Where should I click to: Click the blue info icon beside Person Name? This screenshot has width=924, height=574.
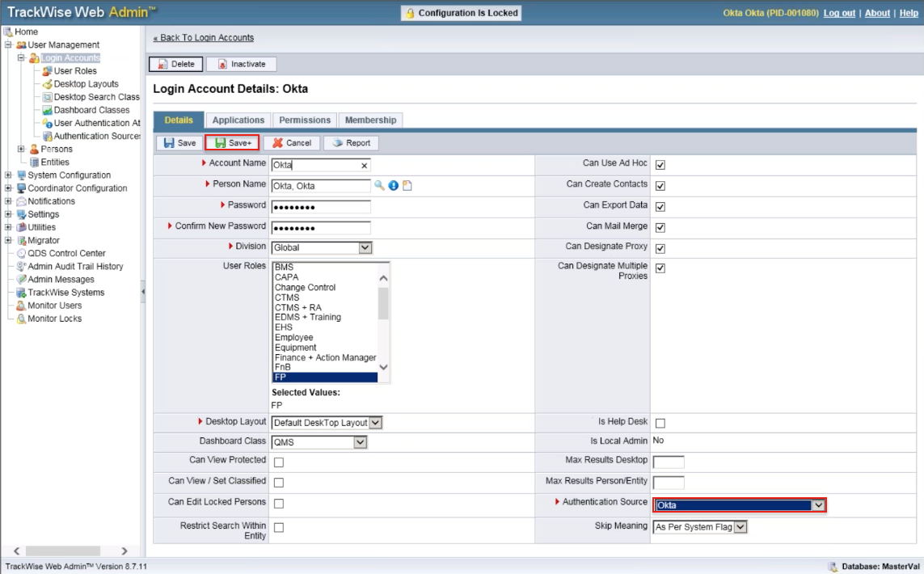coord(393,185)
